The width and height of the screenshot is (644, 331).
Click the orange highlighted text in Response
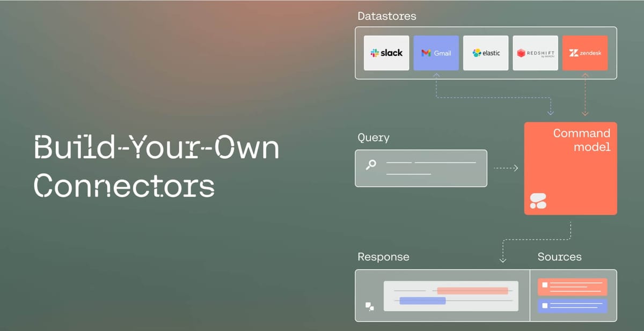point(472,291)
